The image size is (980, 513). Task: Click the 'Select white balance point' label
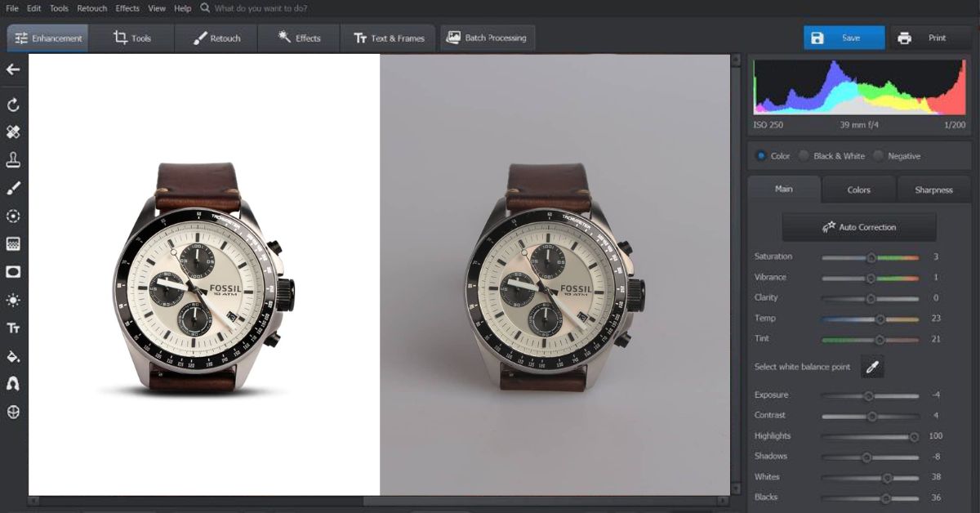click(x=802, y=368)
